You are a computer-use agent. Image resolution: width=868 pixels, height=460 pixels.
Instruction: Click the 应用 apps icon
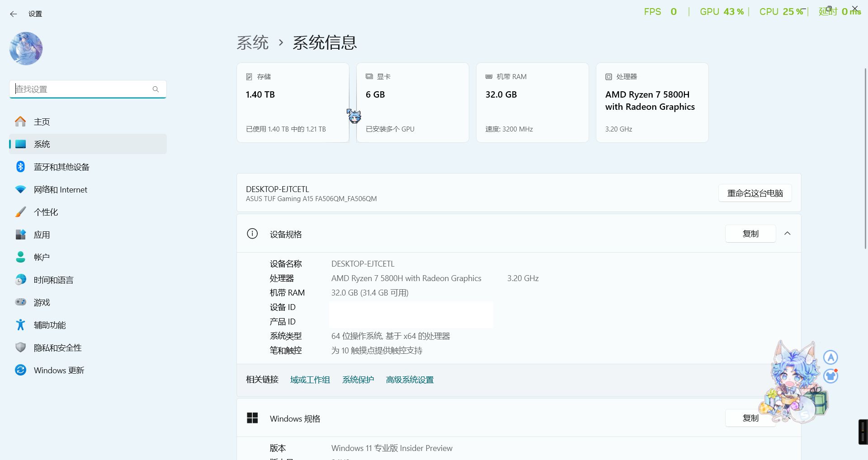click(x=20, y=235)
